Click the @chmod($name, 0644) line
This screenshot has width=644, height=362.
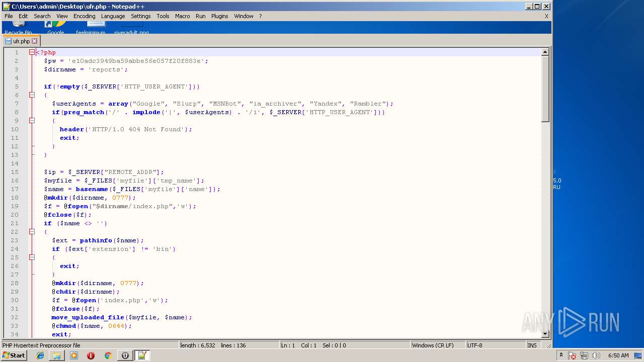point(92,326)
